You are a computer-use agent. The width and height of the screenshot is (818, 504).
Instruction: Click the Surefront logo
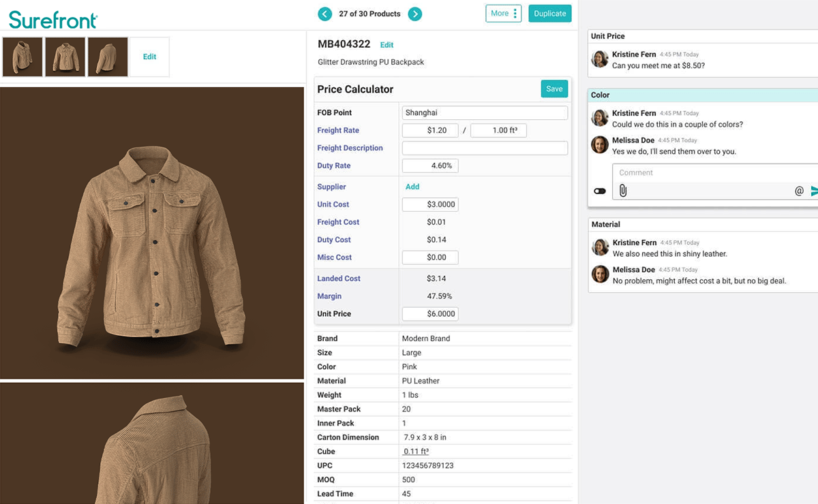tap(52, 20)
